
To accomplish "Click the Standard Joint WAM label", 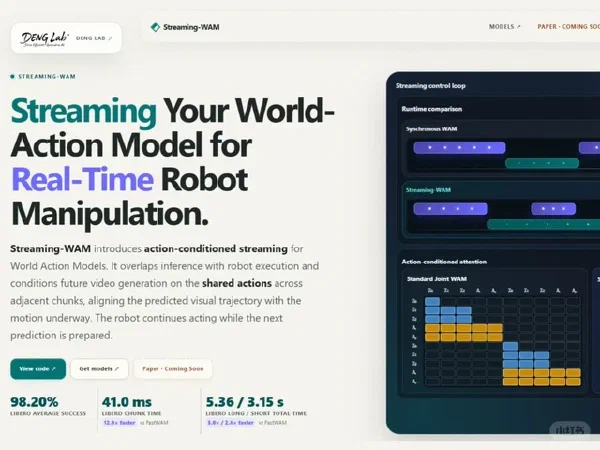I will [437, 279].
